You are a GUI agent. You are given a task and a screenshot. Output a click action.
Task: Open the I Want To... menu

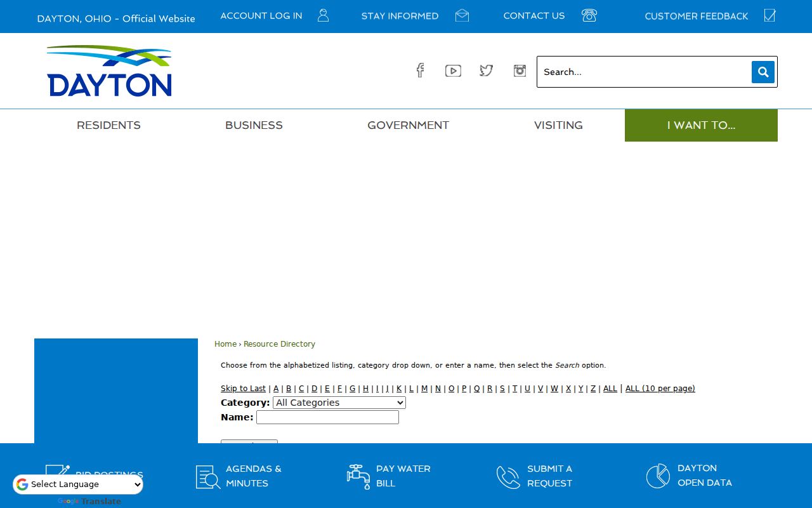click(x=701, y=125)
